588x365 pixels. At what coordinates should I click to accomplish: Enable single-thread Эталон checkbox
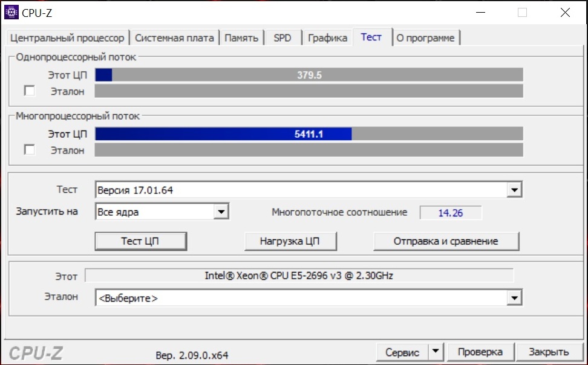[29, 91]
